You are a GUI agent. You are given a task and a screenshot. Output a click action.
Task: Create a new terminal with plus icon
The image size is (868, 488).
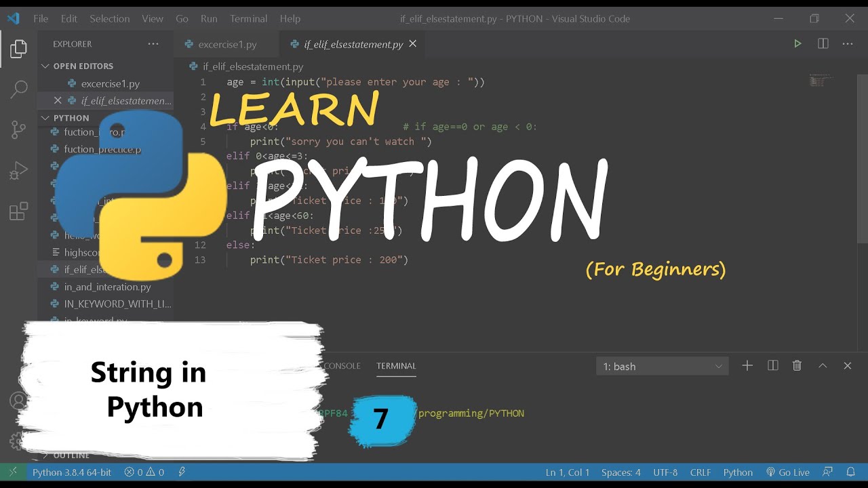(747, 365)
